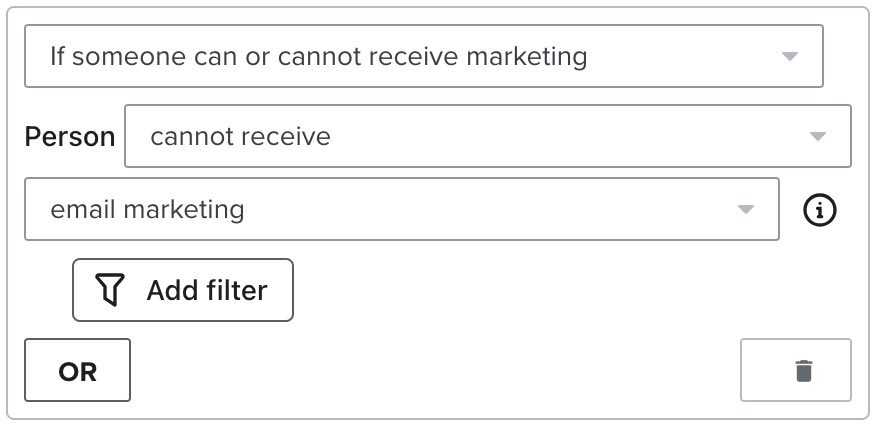878x432 pixels.
Task: Click the info icon beside email marketing
Action: (820, 210)
